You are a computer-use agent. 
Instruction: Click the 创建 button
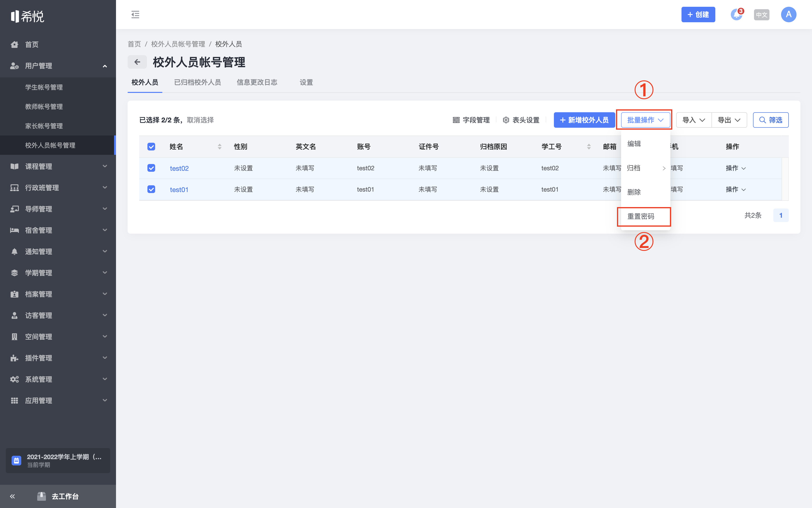click(x=698, y=15)
